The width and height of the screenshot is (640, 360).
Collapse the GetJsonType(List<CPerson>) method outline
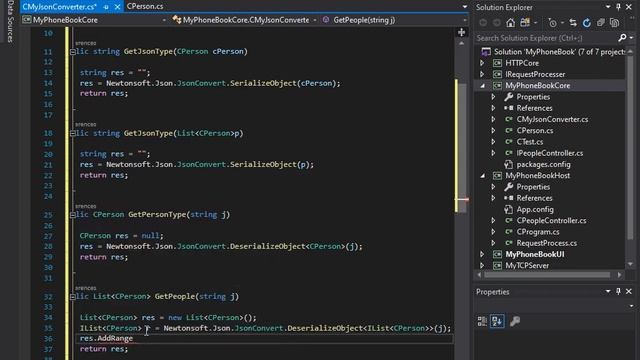tap(73, 133)
